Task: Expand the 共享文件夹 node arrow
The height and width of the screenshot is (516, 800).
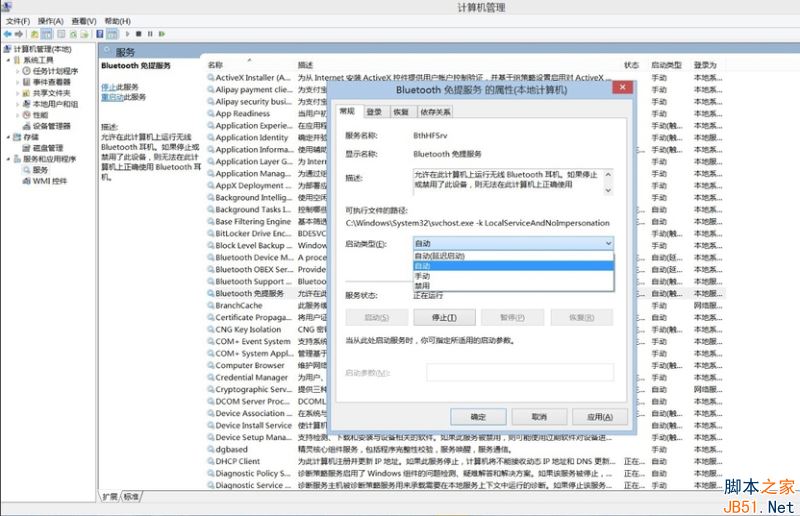Action: [x=17, y=93]
